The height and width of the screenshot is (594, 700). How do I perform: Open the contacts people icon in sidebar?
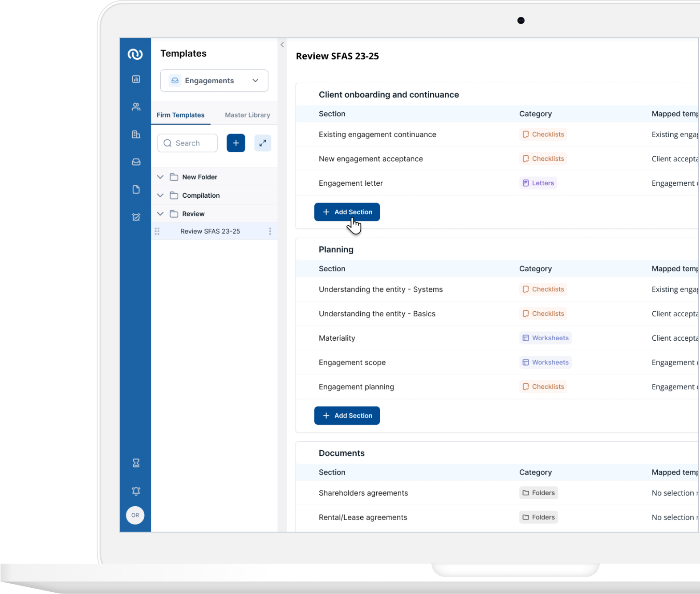[x=136, y=107]
